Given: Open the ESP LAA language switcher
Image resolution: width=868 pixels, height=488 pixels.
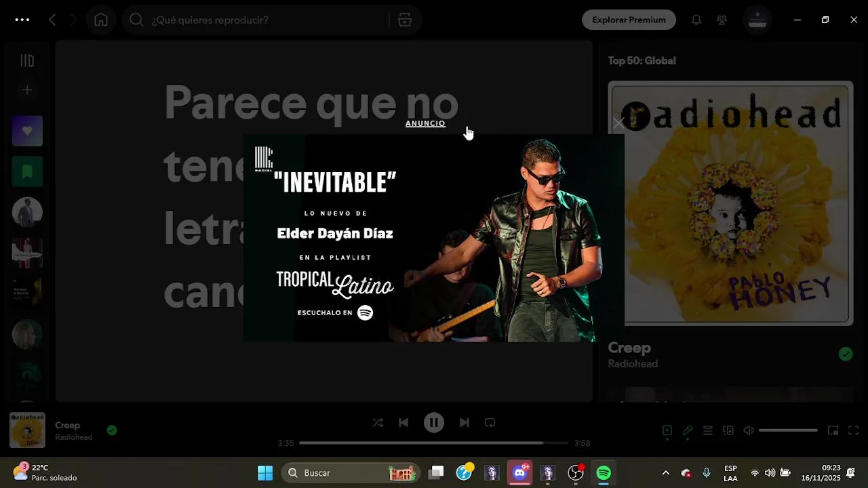Looking at the screenshot, I should 730,472.
